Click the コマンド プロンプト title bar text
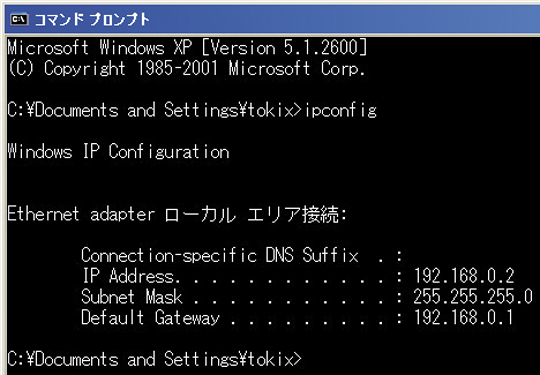Image resolution: width=540 pixels, height=375 pixels. coord(92,20)
